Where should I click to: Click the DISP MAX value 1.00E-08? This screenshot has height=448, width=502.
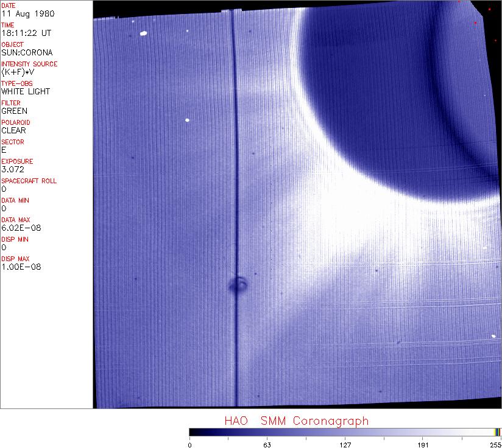(21, 267)
